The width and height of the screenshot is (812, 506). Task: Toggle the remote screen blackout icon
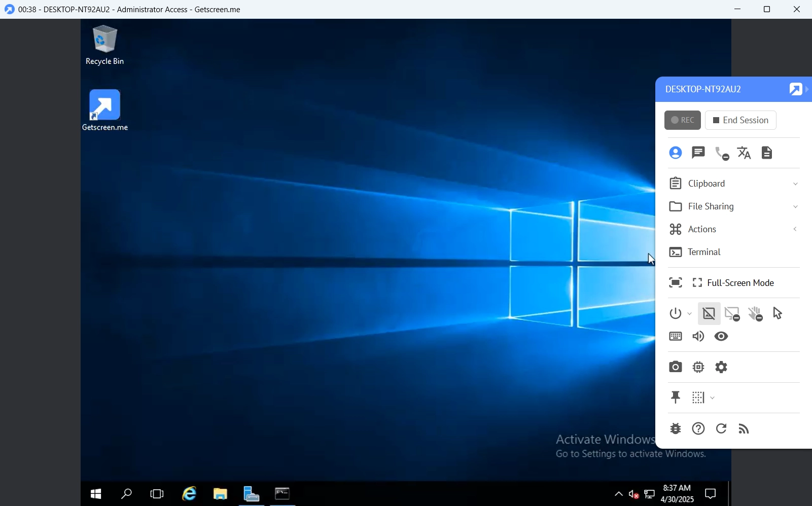(709, 314)
